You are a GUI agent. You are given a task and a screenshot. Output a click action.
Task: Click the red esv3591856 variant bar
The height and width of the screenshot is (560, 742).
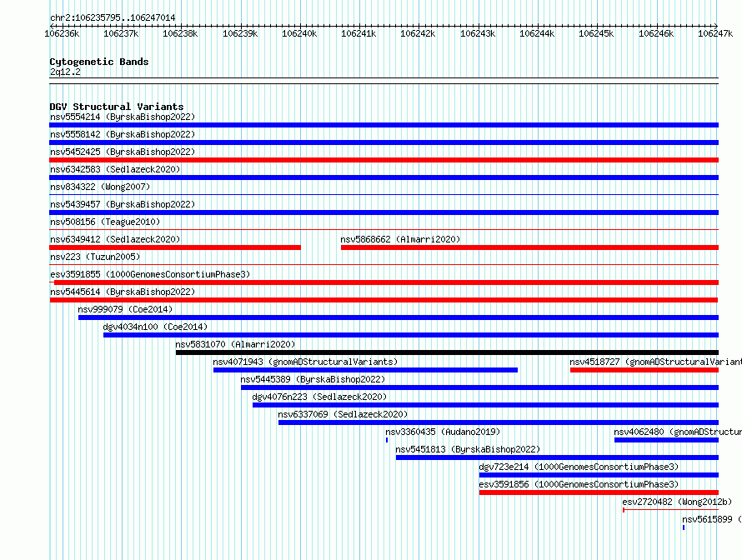tap(599, 492)
